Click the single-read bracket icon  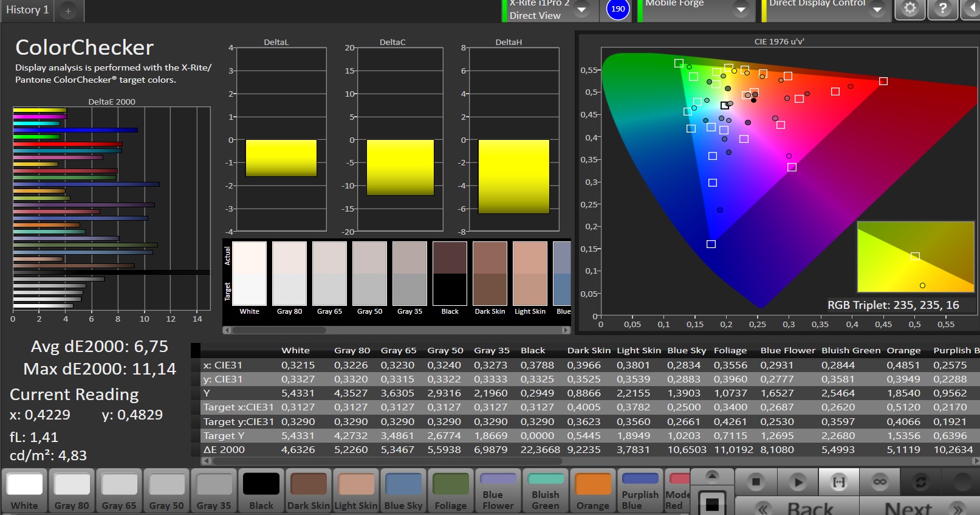pyautogui.click(x=838, y=482)
